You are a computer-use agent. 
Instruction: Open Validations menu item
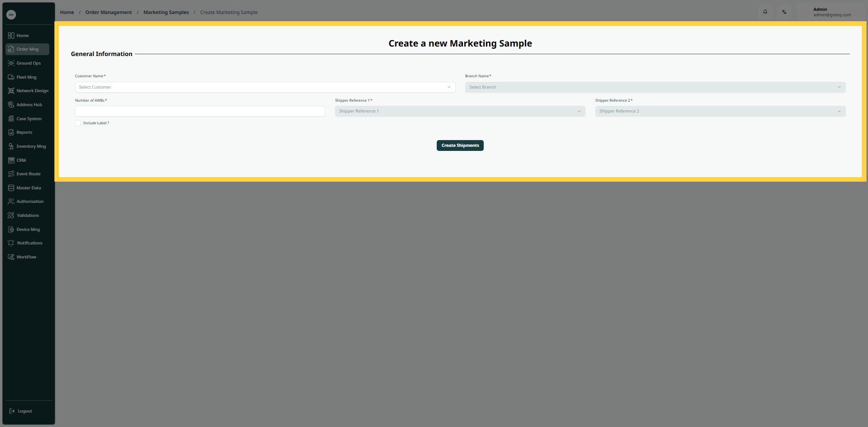27,216
